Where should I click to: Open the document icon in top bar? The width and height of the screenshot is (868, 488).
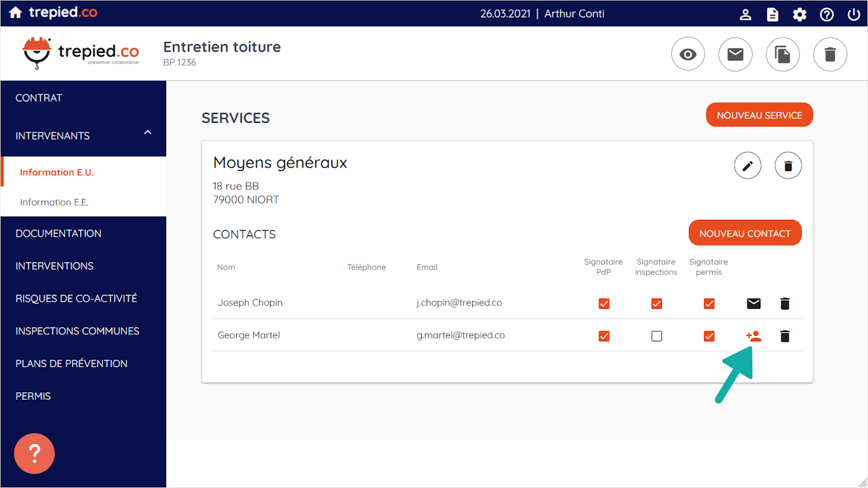[772, 14]
